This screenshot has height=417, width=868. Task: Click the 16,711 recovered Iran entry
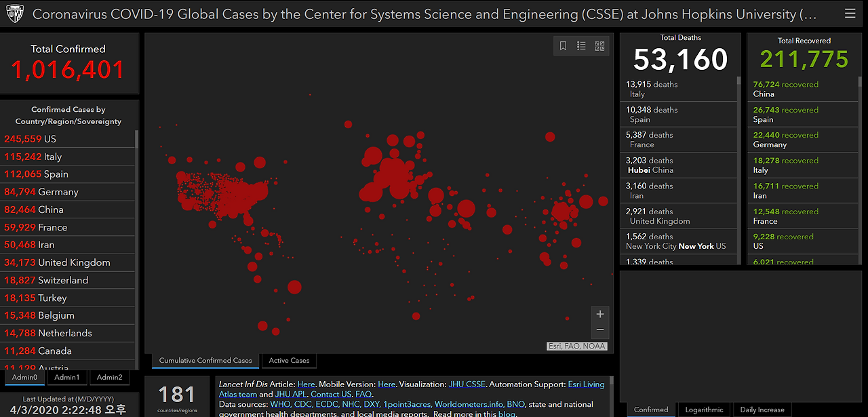(804, 191)
